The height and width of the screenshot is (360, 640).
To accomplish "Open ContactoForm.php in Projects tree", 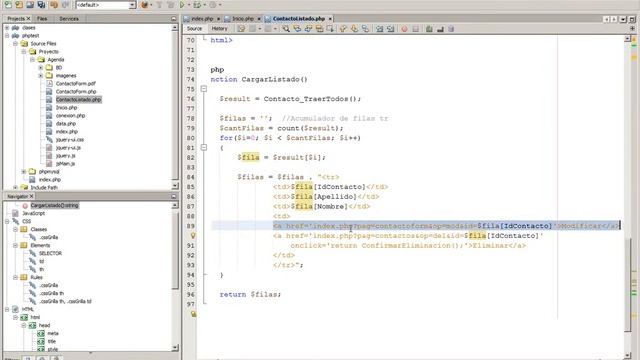I will [76, 91].
